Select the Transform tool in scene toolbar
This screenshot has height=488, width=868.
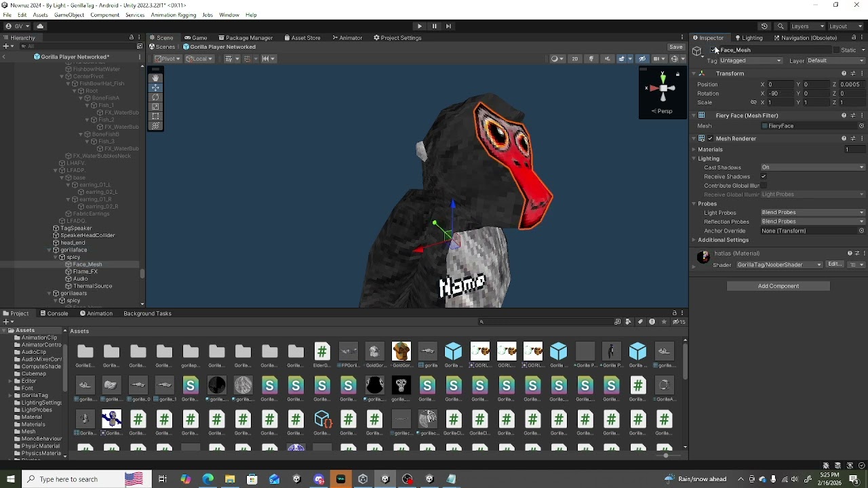click(155, 125)
